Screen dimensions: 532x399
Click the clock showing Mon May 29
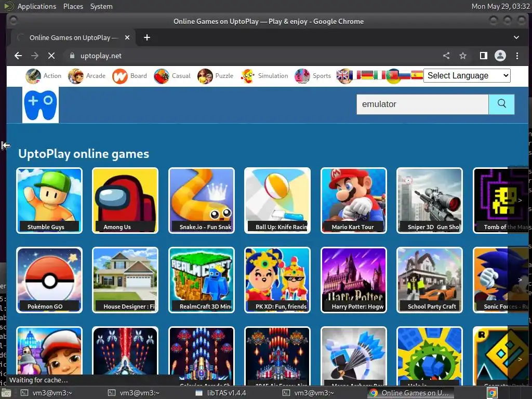coord(500,6)
